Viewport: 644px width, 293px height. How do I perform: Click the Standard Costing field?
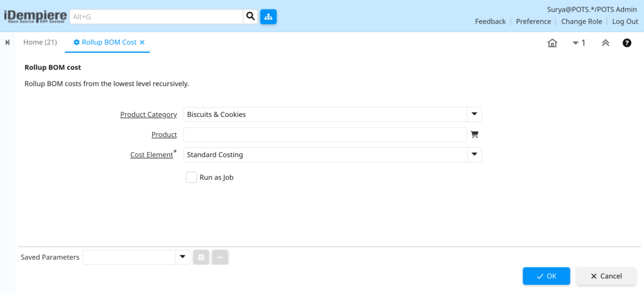pos(325,155)
